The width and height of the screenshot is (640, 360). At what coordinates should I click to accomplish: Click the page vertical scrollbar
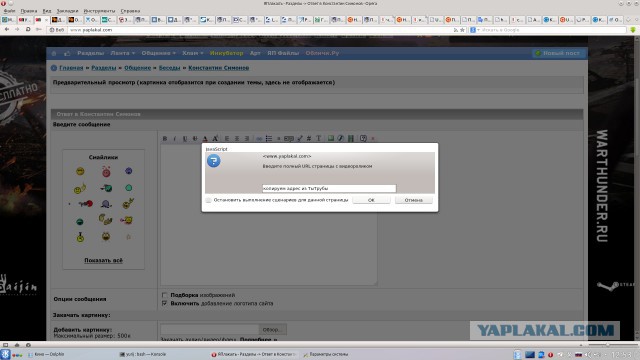[x=637, y=188]
